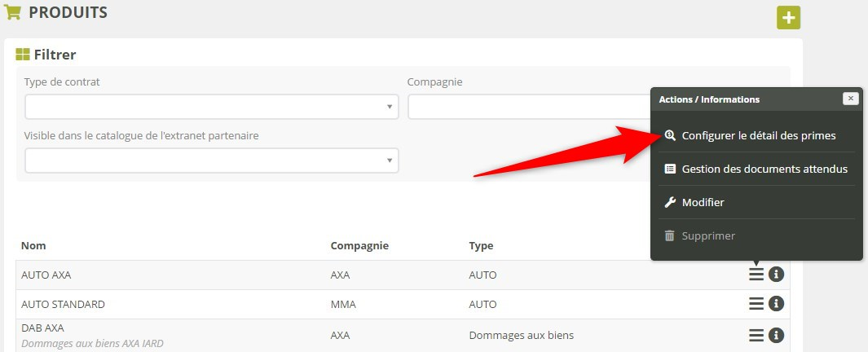This screenshot has width=868, height=352.
Task: Open the Compagnie filter dropdown
Action: pyautogui.click(x=528, y=107)
